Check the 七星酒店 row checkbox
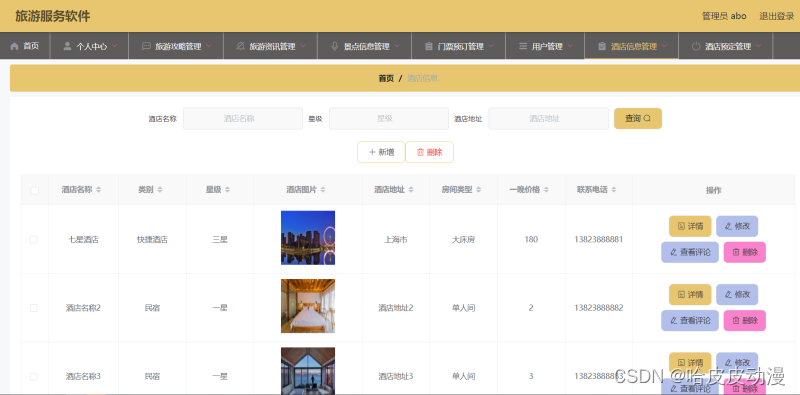 [x=34, y=239]
